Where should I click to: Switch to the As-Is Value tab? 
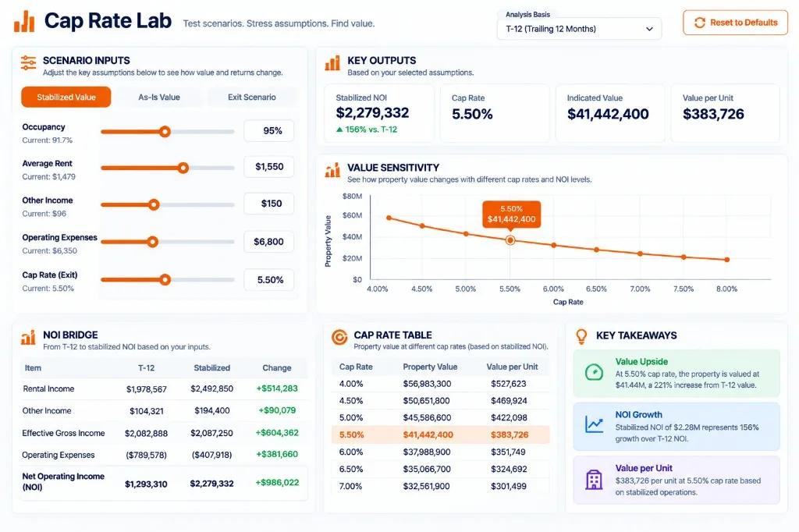point(159,97)
